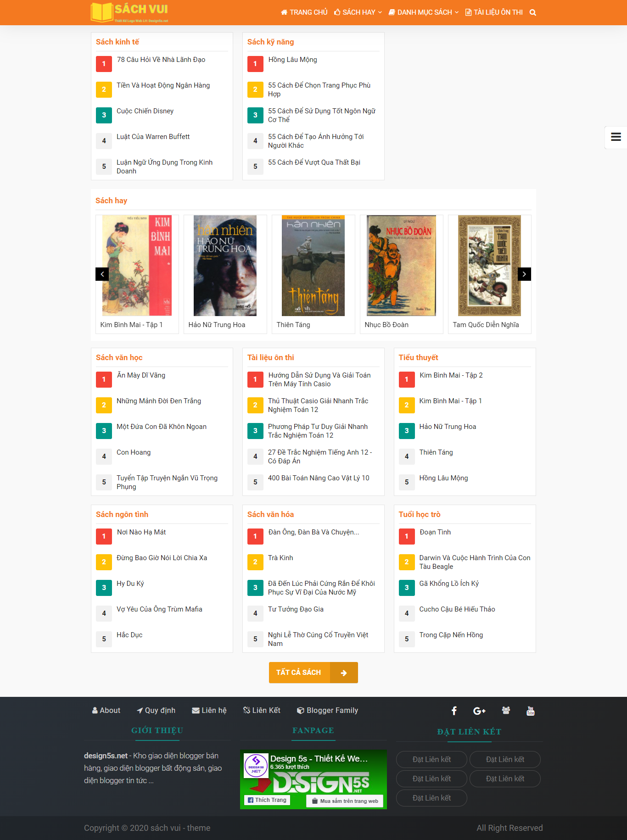Click rank 3 badge beside Cuộc Chiến Disney
Screen dimensions: 627x840
tap(104, 115)
